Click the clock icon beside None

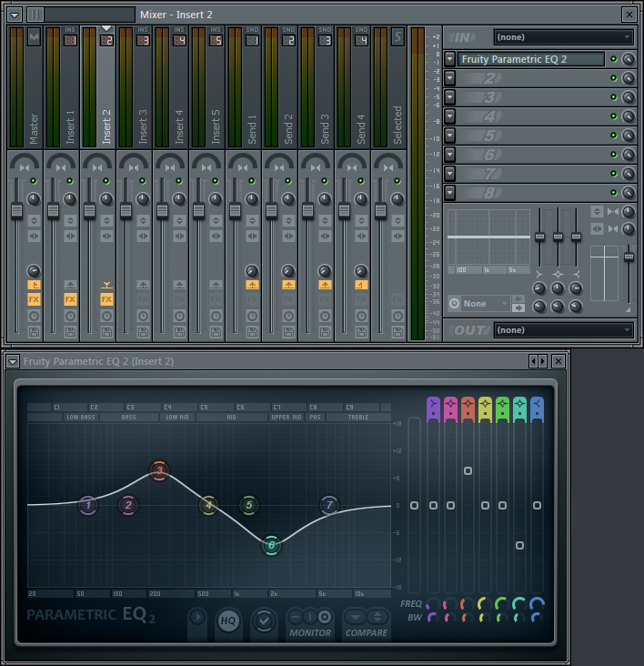coord(454,304)
